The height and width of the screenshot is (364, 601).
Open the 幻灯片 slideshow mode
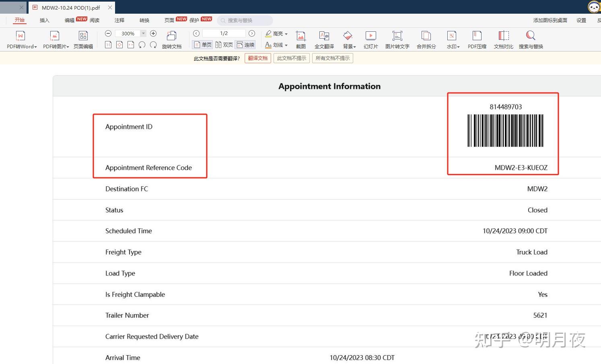[x=370, y=39]
